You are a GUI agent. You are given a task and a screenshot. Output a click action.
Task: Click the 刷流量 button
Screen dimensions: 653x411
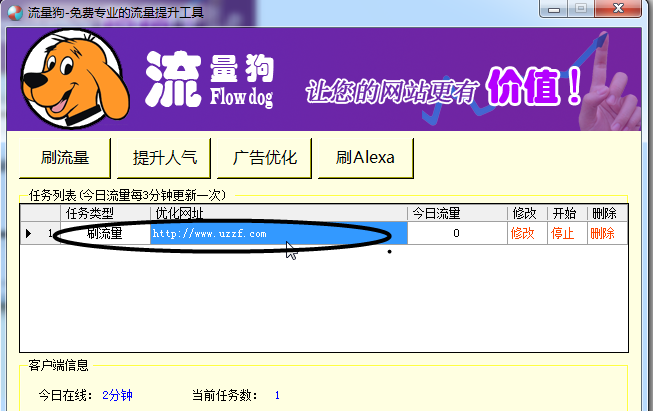(65, 158)
